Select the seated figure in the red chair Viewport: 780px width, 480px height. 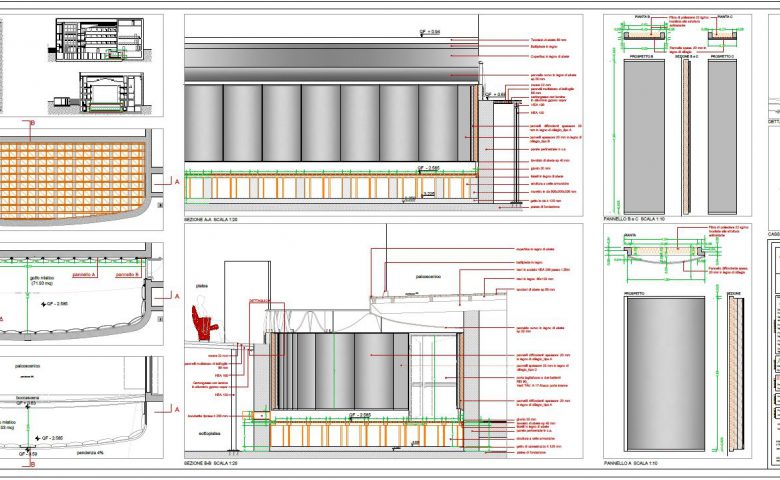(x=203, y=318)
